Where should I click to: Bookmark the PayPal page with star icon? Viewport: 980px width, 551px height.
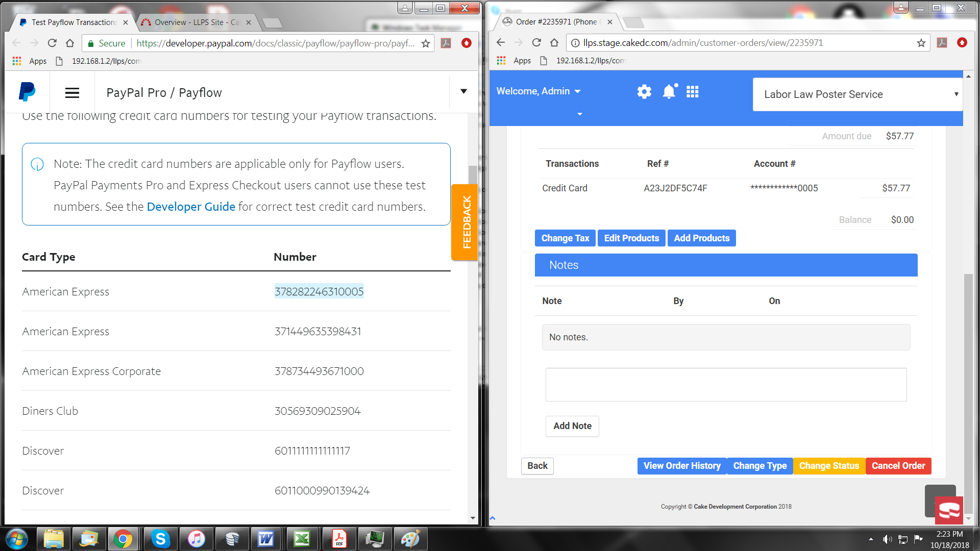coord(426,43)
